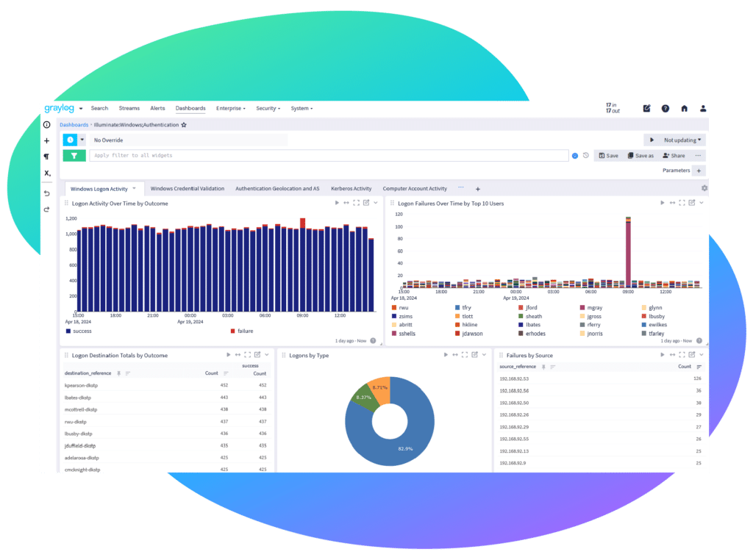Open the edit pencil icon in the header
The height and width of the screenshot is (560, 753).
coord(646,108)
